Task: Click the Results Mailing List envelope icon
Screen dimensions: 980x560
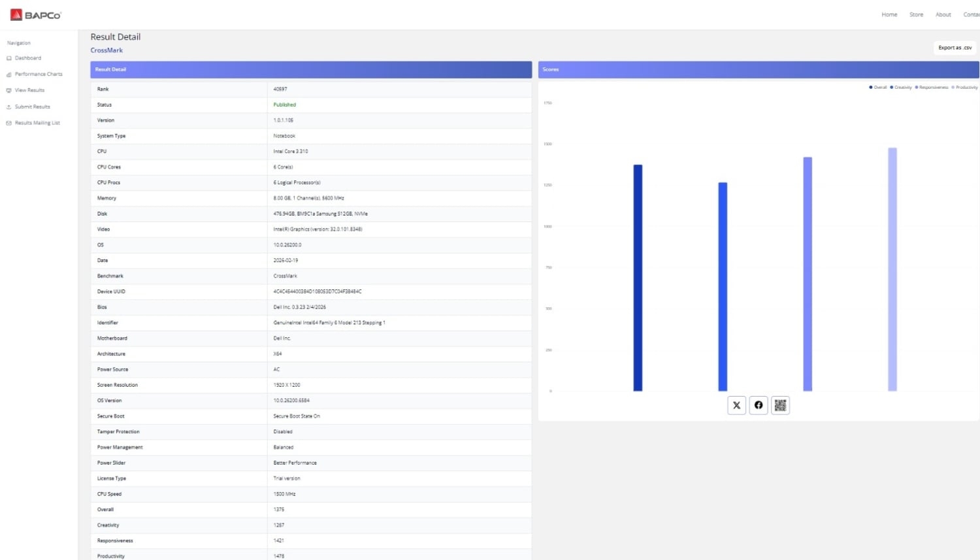Action: [9, 123]
